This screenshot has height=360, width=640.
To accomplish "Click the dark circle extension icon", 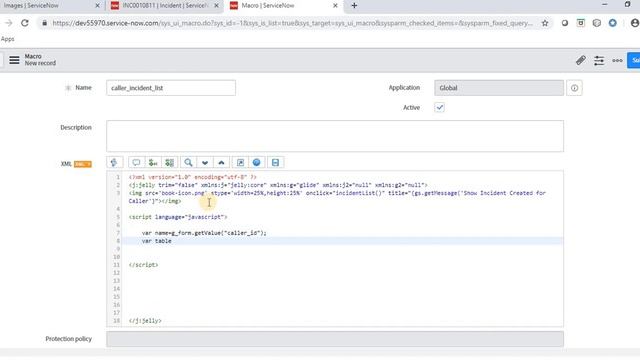I will pyautogui.click(x=564, y=23).
